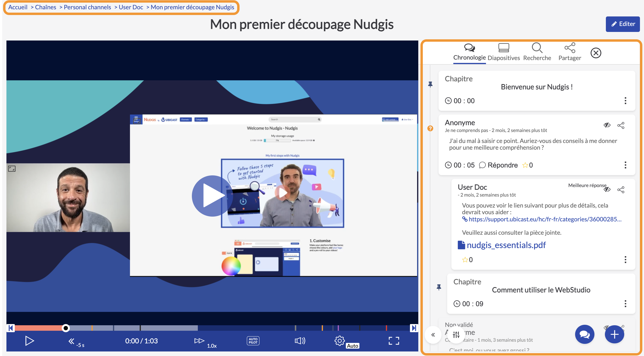This screenshot has height=356, width=644.
Task: Expand the webcam picture-in-picture view
Action: point(12,169)
